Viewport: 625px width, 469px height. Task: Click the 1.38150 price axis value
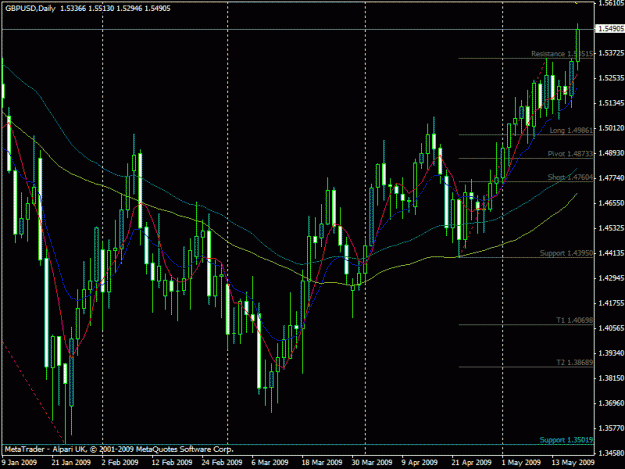[611, 378]
